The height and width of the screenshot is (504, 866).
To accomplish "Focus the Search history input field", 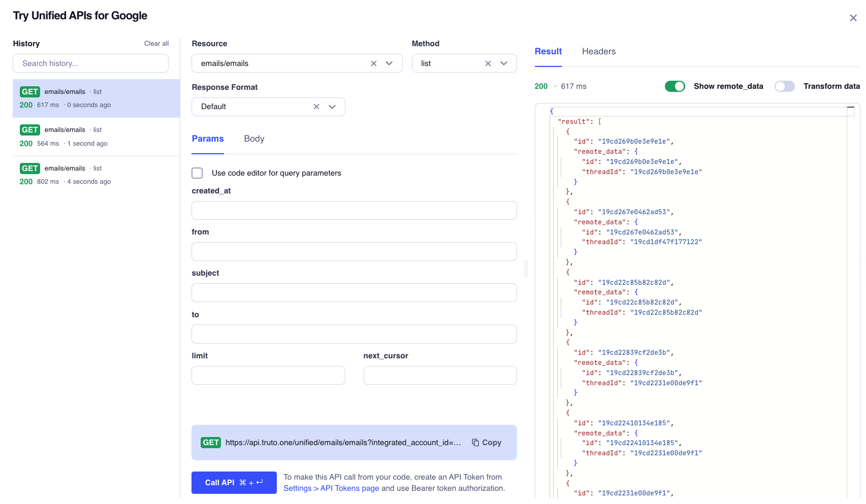I will 90,63.
